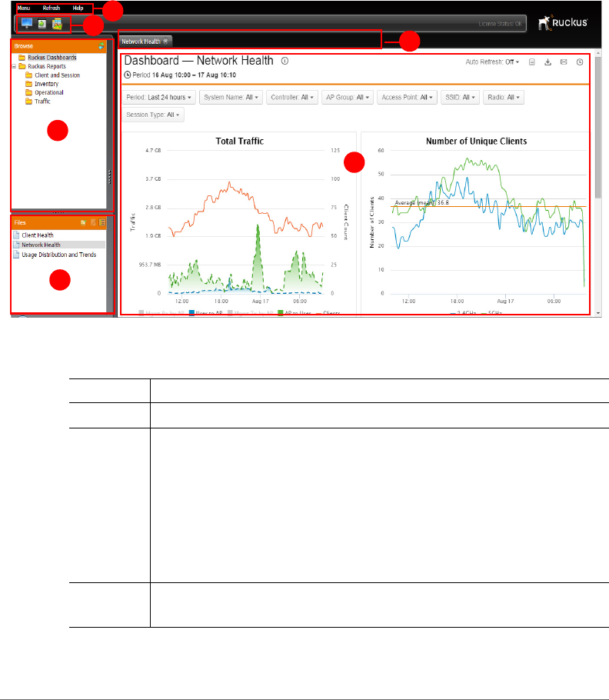Click the chart calendar toolbar icon
Viewport: 609px width, 700px height.
[57, 24]
